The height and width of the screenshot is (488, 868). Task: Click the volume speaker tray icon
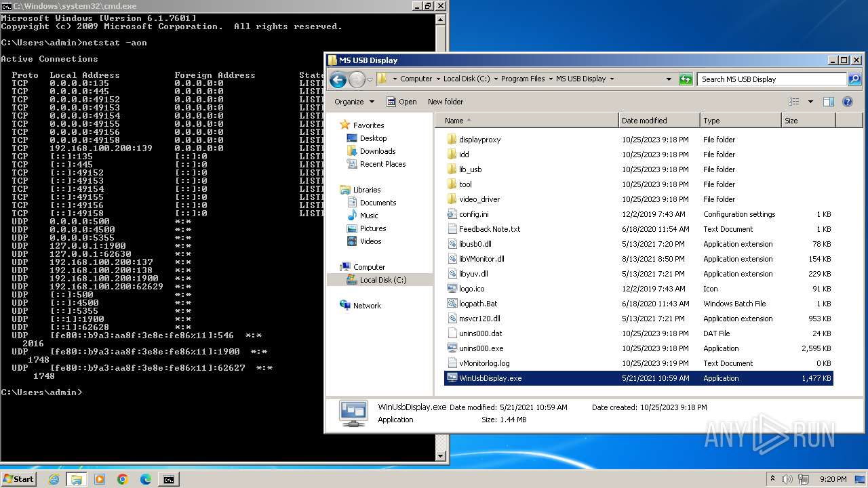(787, 479)
